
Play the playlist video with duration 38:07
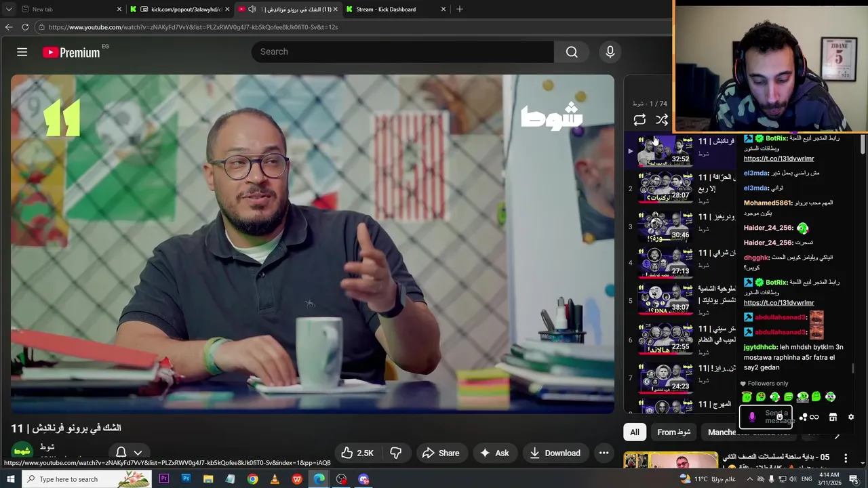[x=666, y=300]
